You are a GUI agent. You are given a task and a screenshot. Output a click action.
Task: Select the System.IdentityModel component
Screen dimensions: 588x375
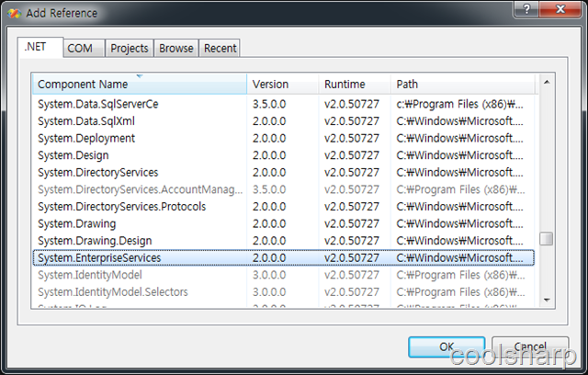[x=284, y=275]
